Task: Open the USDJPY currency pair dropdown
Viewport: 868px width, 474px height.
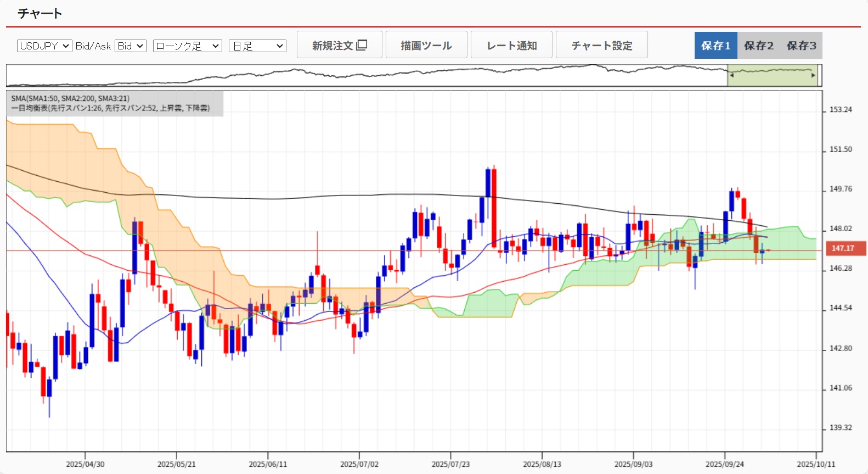Action: (44, 46)
